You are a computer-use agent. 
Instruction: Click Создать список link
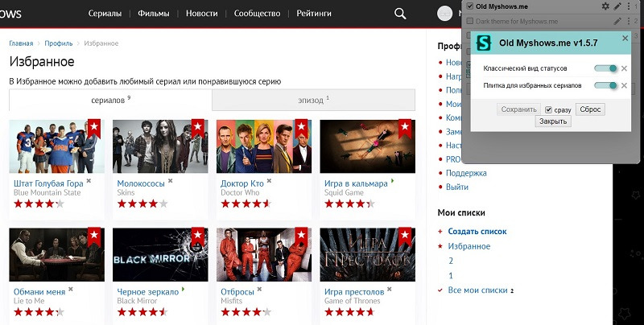coord(477,232)
